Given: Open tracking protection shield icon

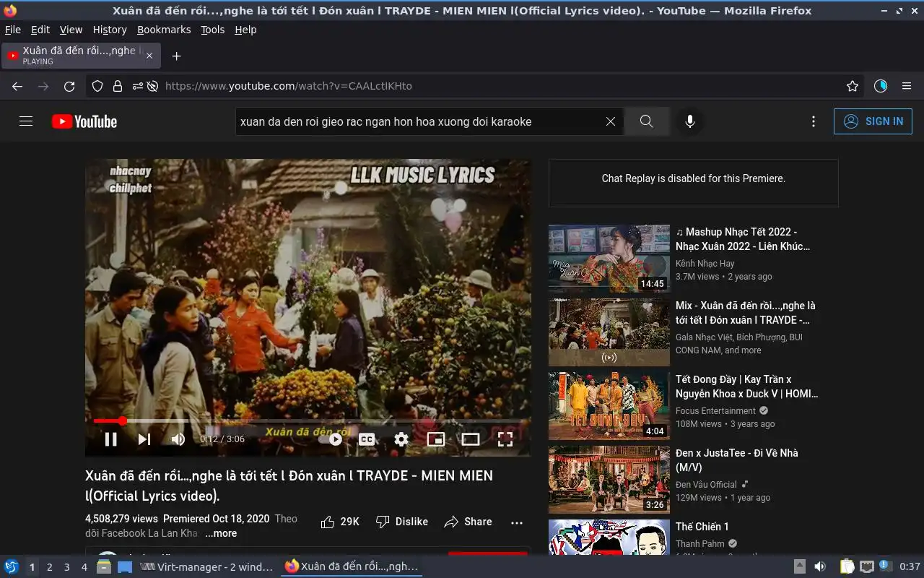Looking at the screenshot, I should (x=97, y=86).
